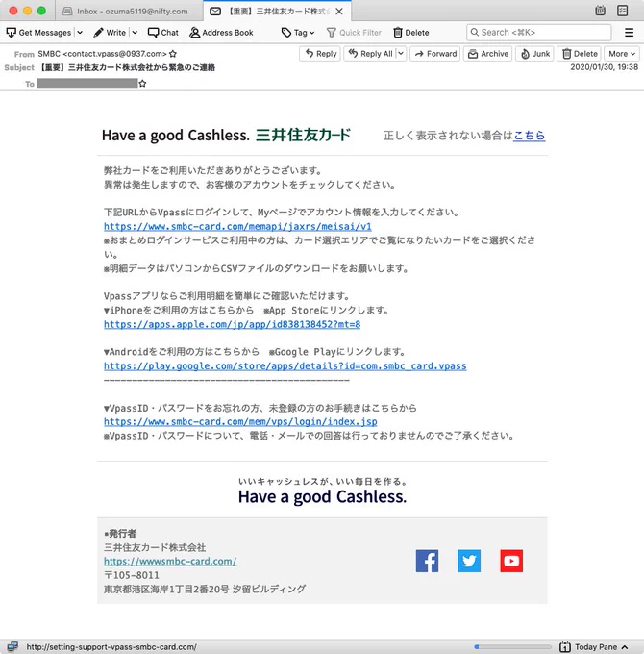Click Delete in main toolbar

(411, 33)
